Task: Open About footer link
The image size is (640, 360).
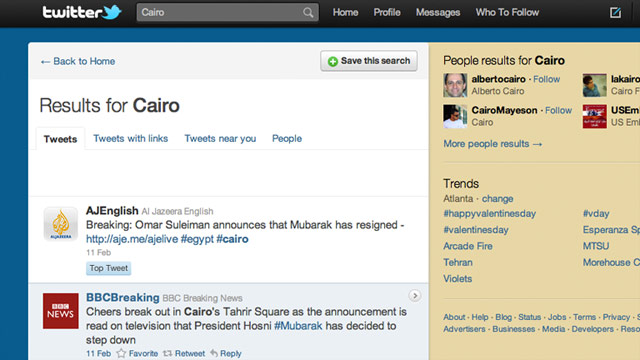Action: point(454,317)
